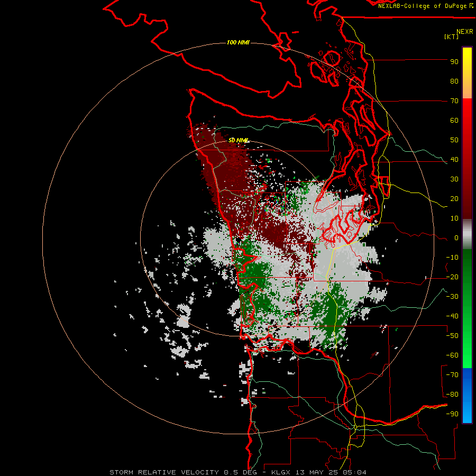Click the 20 value on the velocity scale
Viewport: 476px width, 476px height.
454,199
